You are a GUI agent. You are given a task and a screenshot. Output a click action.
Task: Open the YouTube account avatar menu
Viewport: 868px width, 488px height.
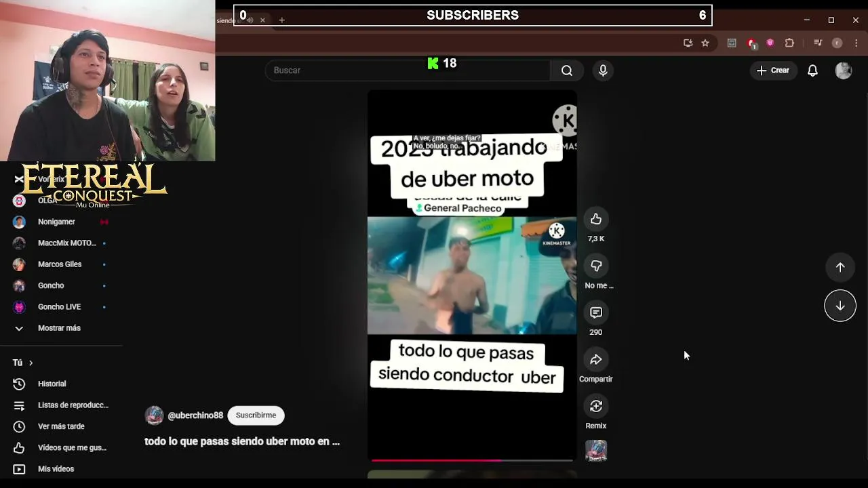(x=844, y=70)
